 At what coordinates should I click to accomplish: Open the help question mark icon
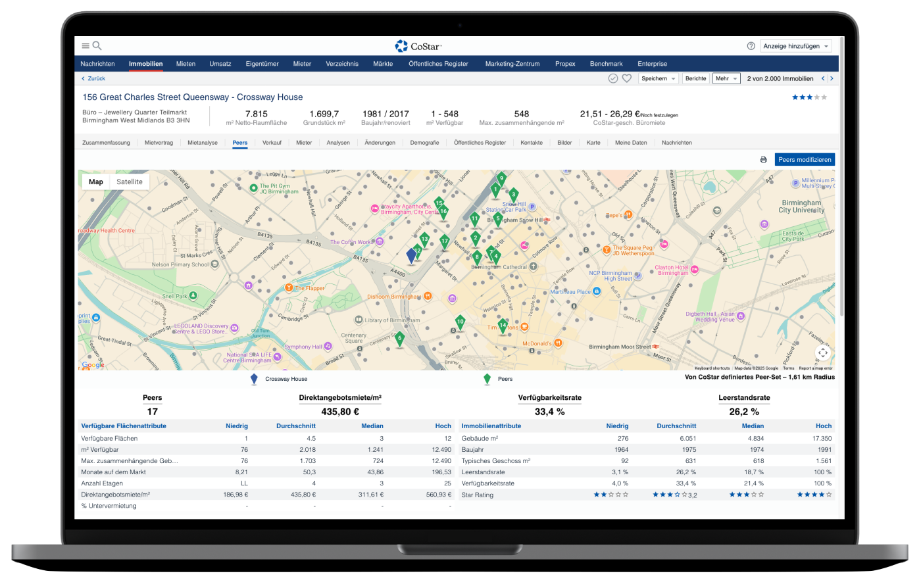751,46
